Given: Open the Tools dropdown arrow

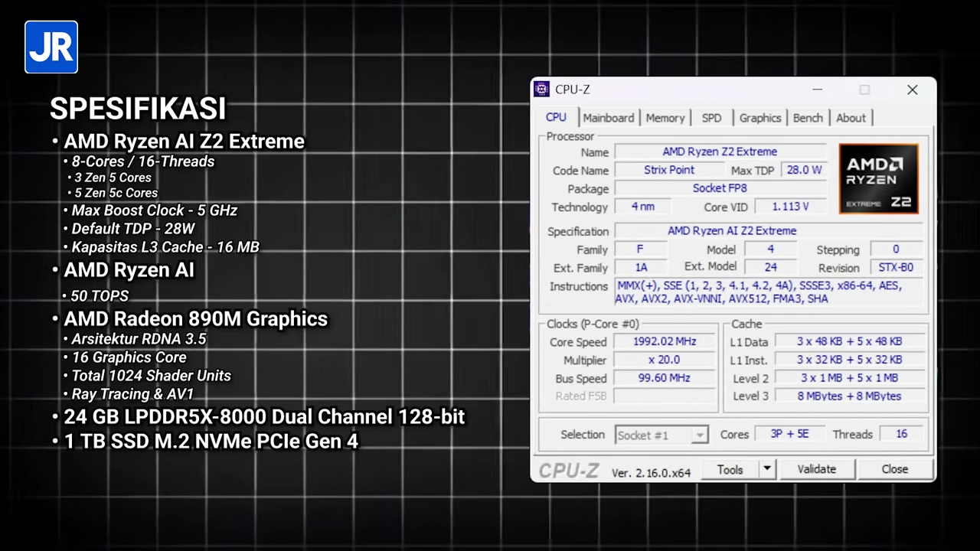Looking at the screenshot, I should 766,469.
